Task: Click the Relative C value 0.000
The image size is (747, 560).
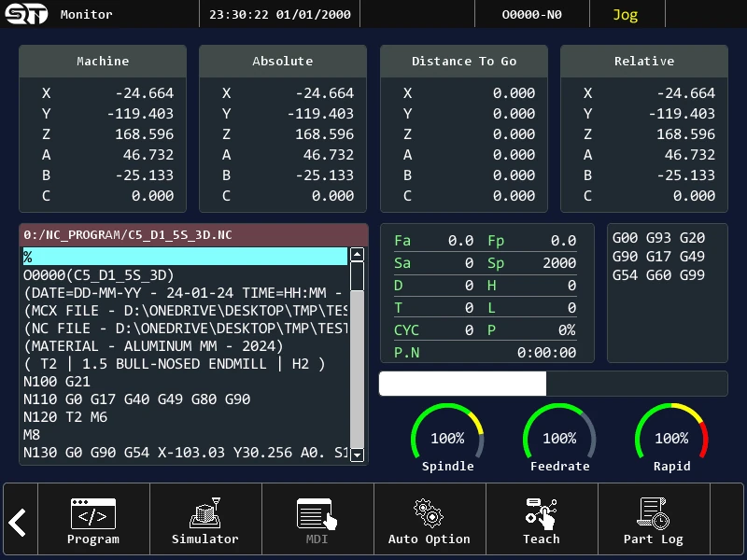Action: [694, 195]
